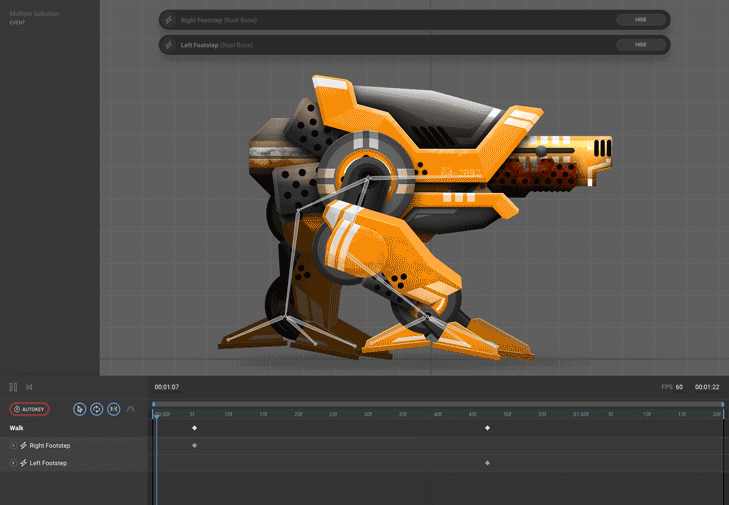Expand the Left Footstep timeline row
Screen dimensions: 729x505
(13, 463)
